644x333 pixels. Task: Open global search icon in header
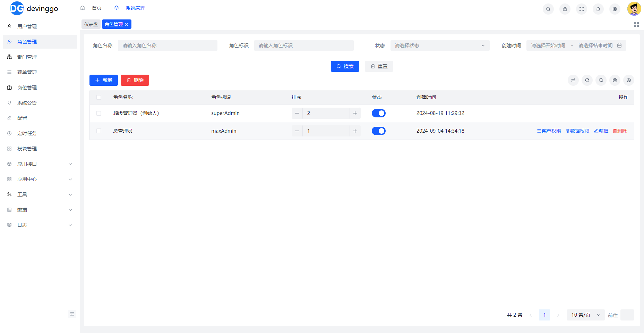point(548,9)
